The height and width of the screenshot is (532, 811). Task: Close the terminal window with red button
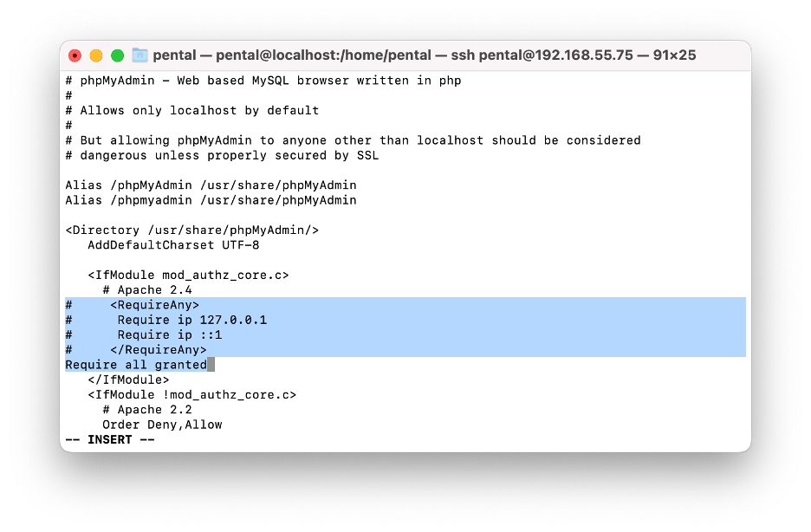pyautogui.click(x=75, y=55)
